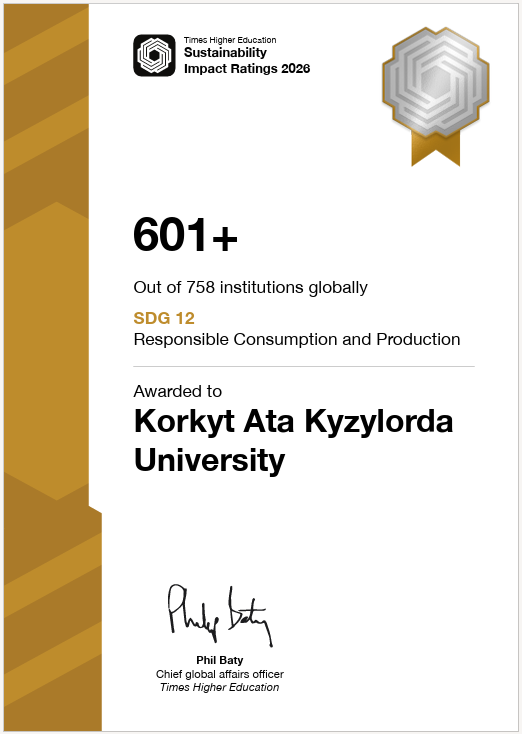Click the silver hexagonal award badge
Screen dimensions: 522x734
pos(435,82)
